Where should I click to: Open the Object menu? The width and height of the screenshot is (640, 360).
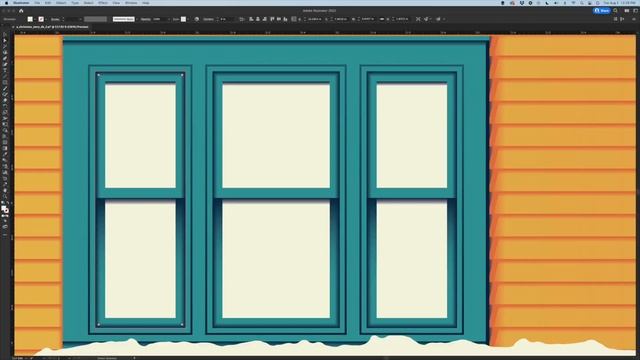(x=61, y=3)
